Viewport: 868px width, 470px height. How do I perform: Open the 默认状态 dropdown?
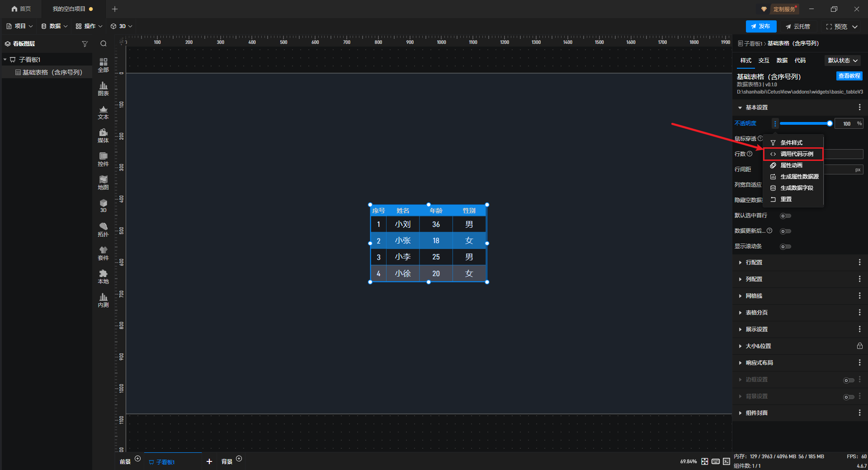pos(843,61)
